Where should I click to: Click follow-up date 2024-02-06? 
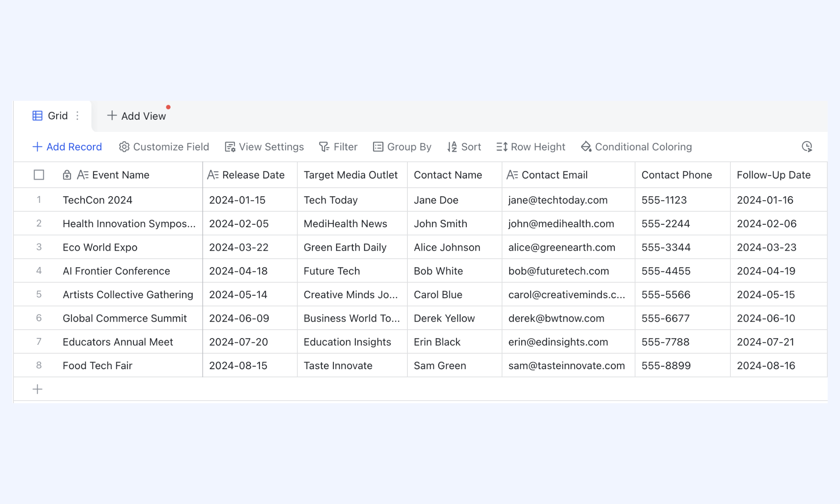click(779, 223)
